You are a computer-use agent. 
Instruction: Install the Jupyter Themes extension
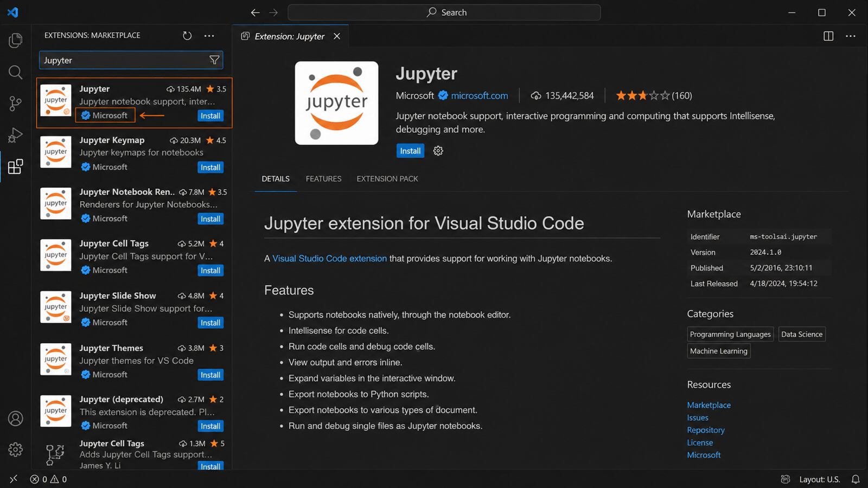210,375
